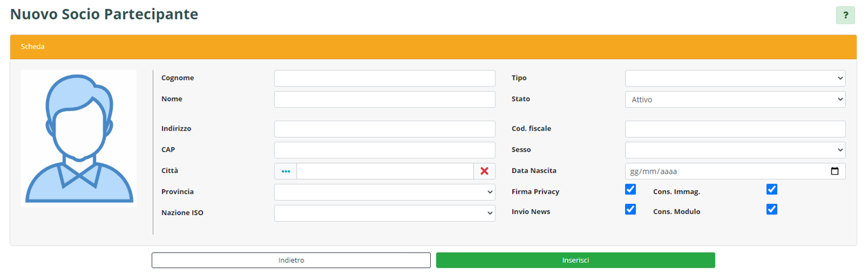The width and height of the screenshot is (868, 279).
Task: Click the Indirizzo text field
Action: click(384, 129)
